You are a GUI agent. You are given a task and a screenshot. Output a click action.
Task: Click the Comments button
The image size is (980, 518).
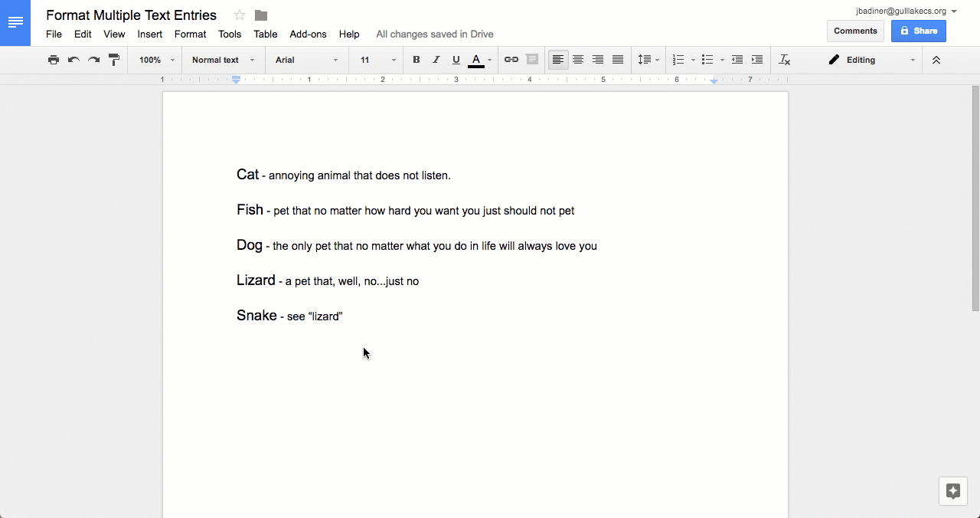click(x=855, y=31)
